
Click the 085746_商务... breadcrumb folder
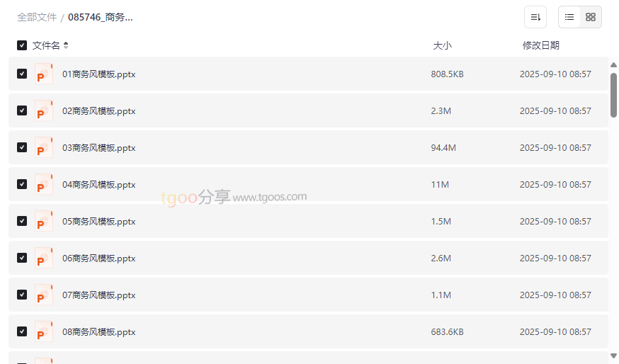pyautogui.click(x=101, y=17)
